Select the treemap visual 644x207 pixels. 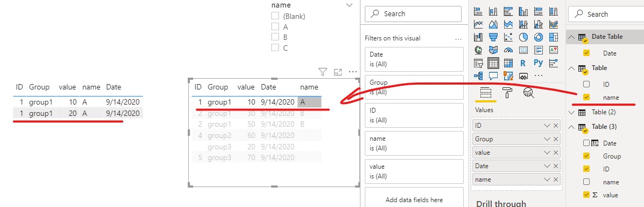(x=554, y=37)
